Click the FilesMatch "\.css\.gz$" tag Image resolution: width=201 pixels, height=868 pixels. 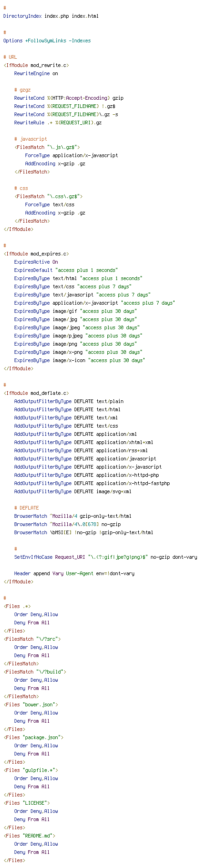(48, 196)
